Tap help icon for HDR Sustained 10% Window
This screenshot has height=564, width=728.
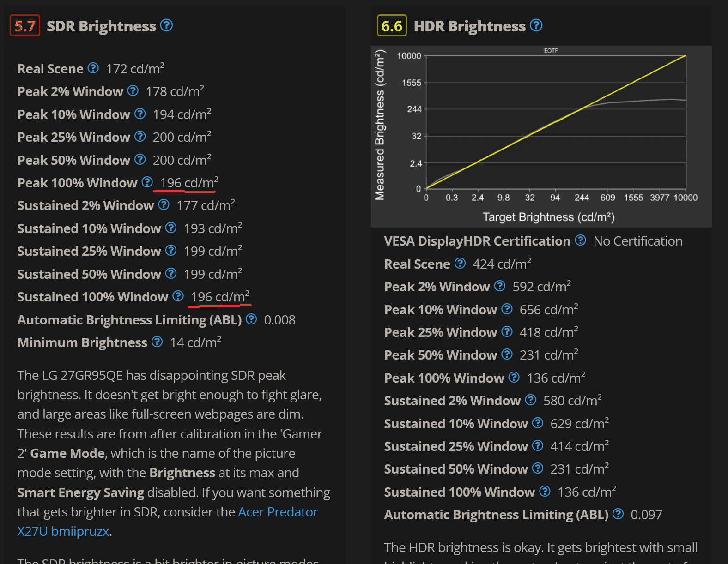pyautogui.click(x=538, y=423)
